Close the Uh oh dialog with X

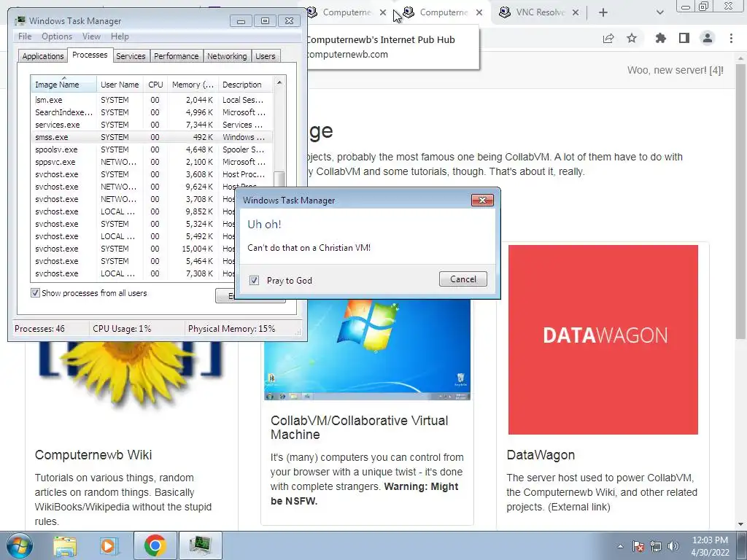tap(482, 200)
